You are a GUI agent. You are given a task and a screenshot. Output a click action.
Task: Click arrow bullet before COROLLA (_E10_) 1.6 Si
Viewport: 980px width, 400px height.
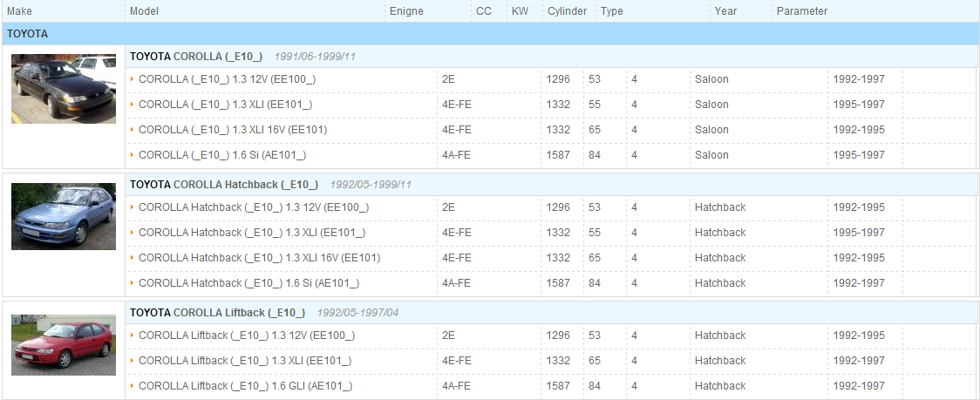click(x=133, y=154)
